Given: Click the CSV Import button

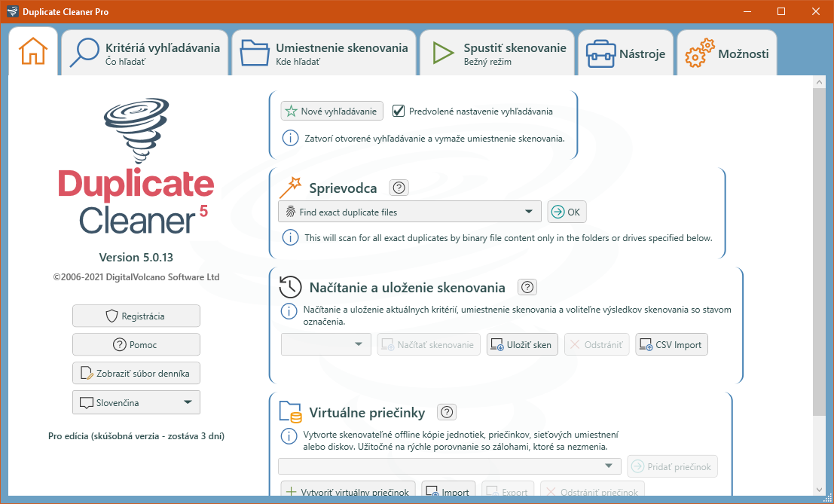Looking at the screenshot, I should pos(671,344).
